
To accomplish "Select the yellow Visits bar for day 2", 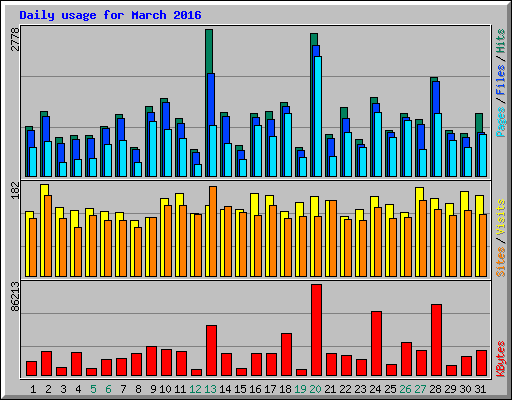I will [x=44, y=190].
